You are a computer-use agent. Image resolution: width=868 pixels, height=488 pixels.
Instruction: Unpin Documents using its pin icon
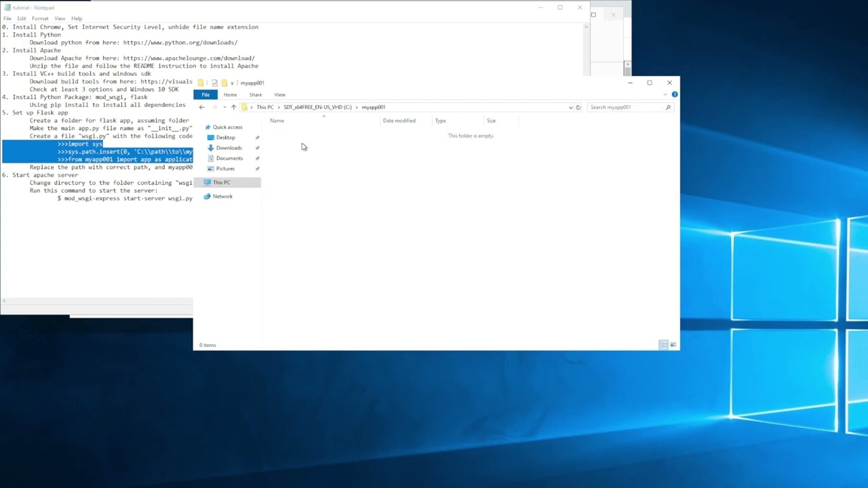(257, 158)
